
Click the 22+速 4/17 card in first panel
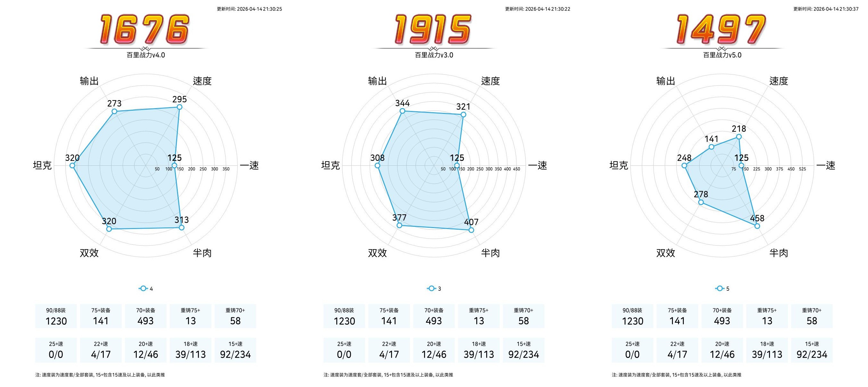101,350
